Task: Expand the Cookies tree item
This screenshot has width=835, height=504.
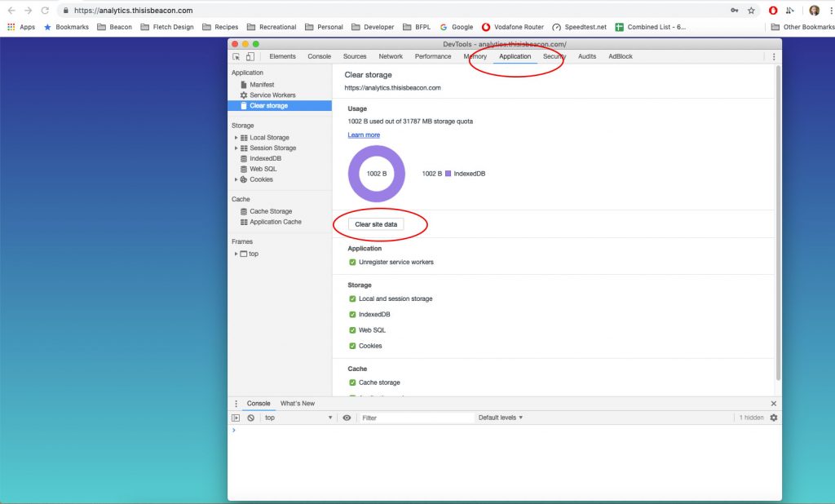Action: (236, 179)
